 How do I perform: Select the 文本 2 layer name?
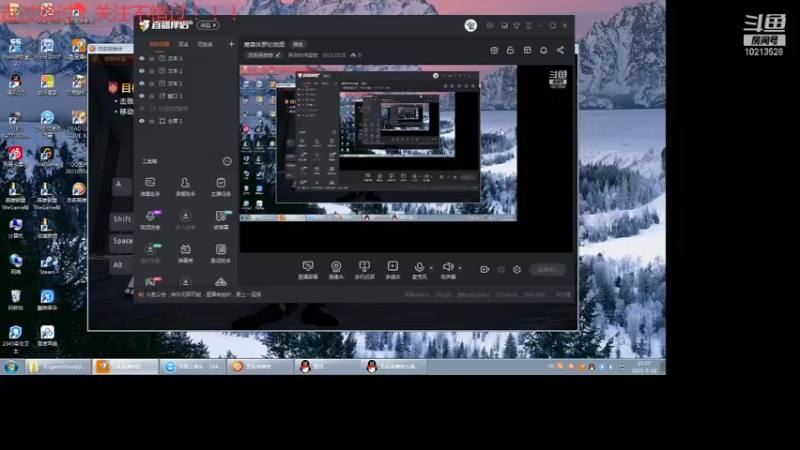pyautogui.click(x=175, y=71)
